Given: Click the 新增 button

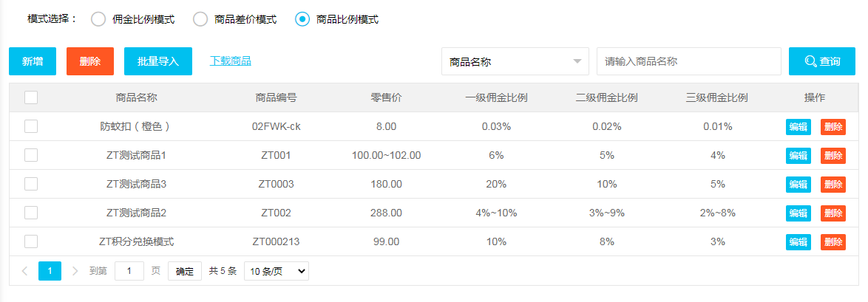Looking at the screenshot, I should 32,61.
